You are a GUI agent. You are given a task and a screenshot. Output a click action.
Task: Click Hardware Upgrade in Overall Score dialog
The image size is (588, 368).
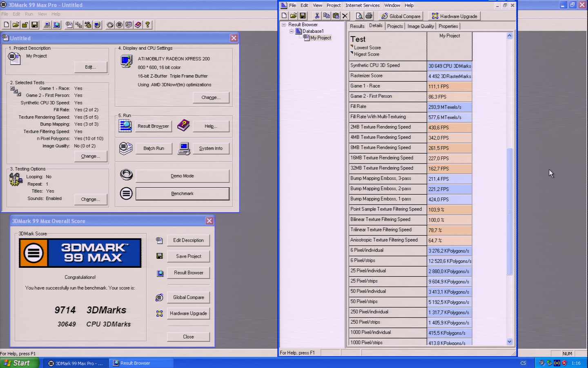(x=188, y=313)
